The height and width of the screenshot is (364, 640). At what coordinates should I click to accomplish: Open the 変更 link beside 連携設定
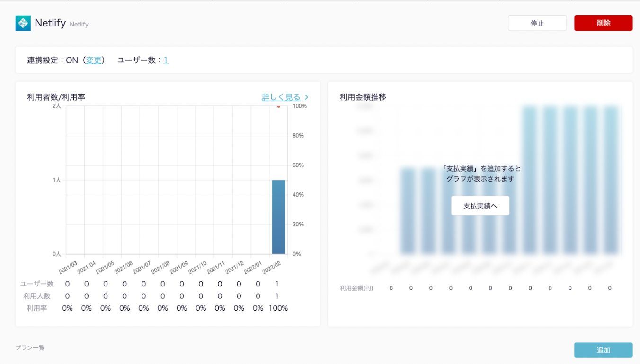coord(94,60)
